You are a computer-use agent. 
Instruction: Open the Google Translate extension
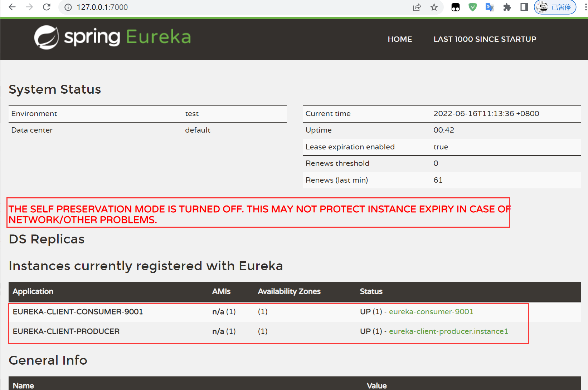coord(490,7)
